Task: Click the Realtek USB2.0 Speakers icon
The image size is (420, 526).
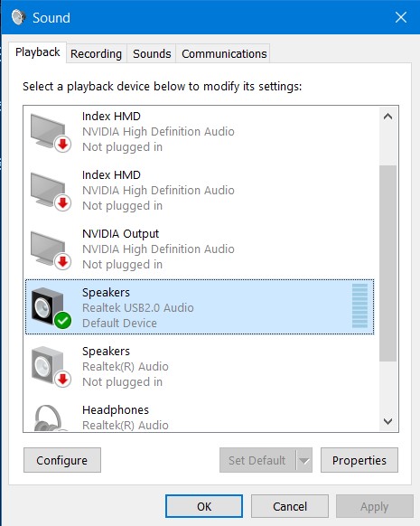Action: (51, 308)
